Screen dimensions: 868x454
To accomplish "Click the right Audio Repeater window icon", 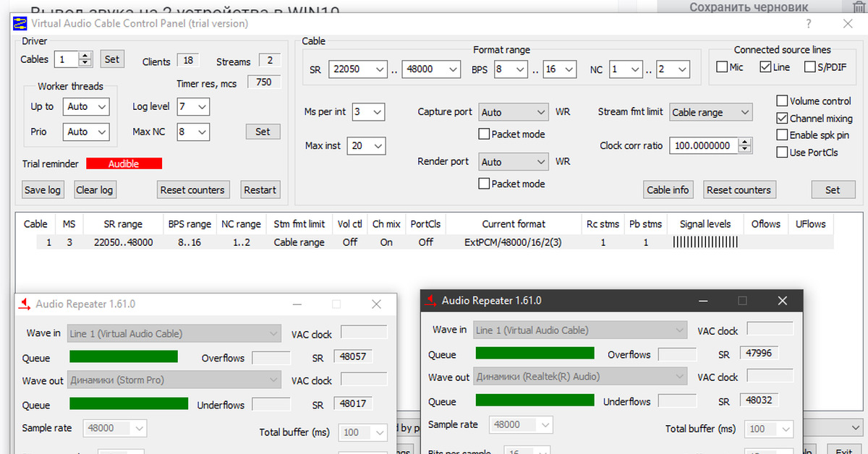I will [431, 300].
